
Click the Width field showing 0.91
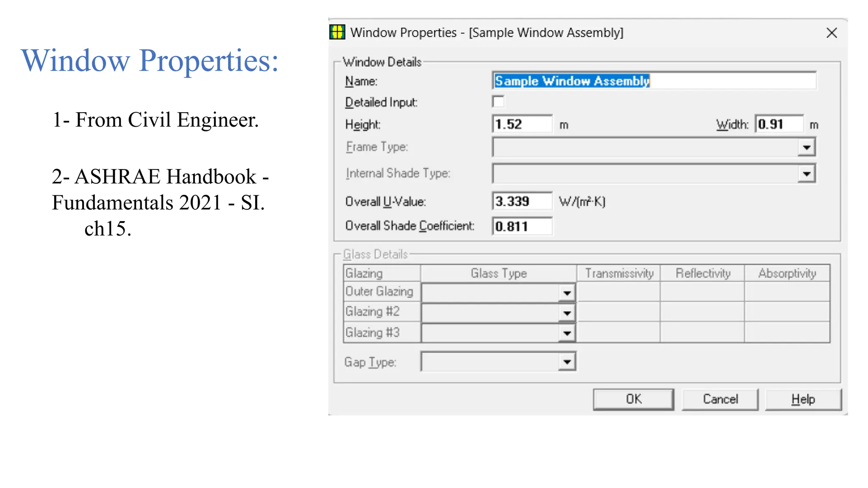pos(779,124)
